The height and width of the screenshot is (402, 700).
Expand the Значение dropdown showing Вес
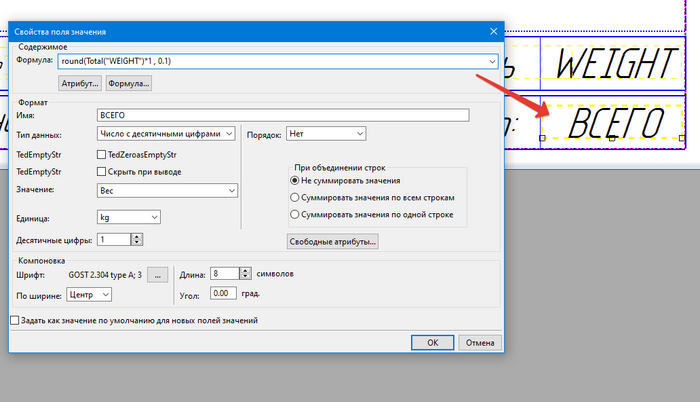(x=167, y=191)
